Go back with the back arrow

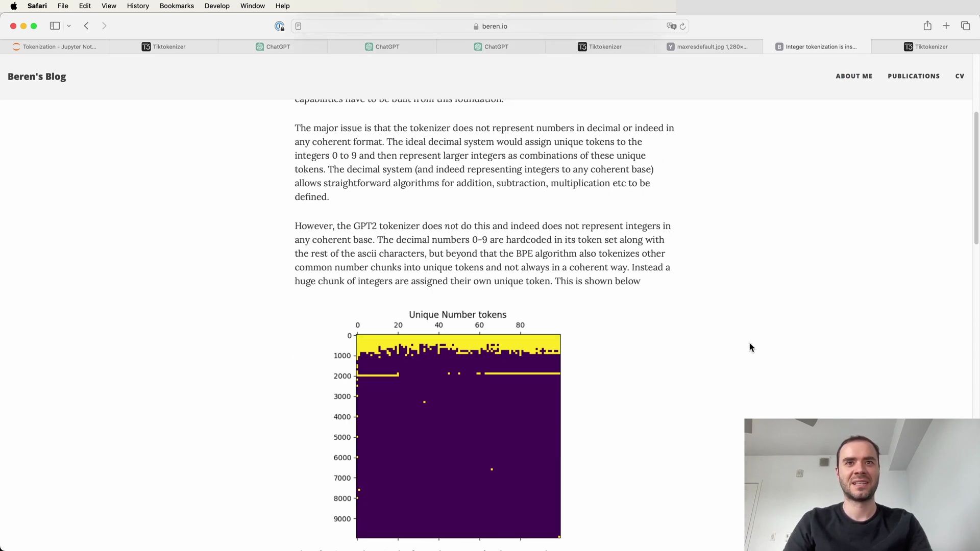click(86, 26)
